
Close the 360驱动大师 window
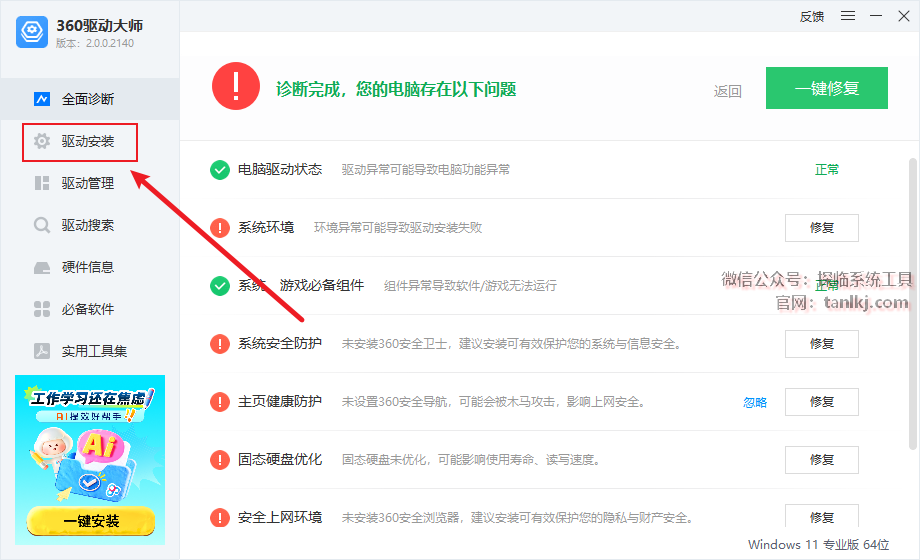tap(904, 16)
